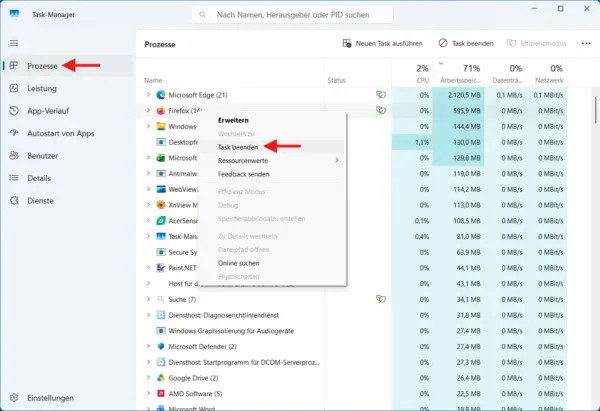Select Diensthost: Startprogramm für DCOM row
600x411 pixels.
[351, 362]
